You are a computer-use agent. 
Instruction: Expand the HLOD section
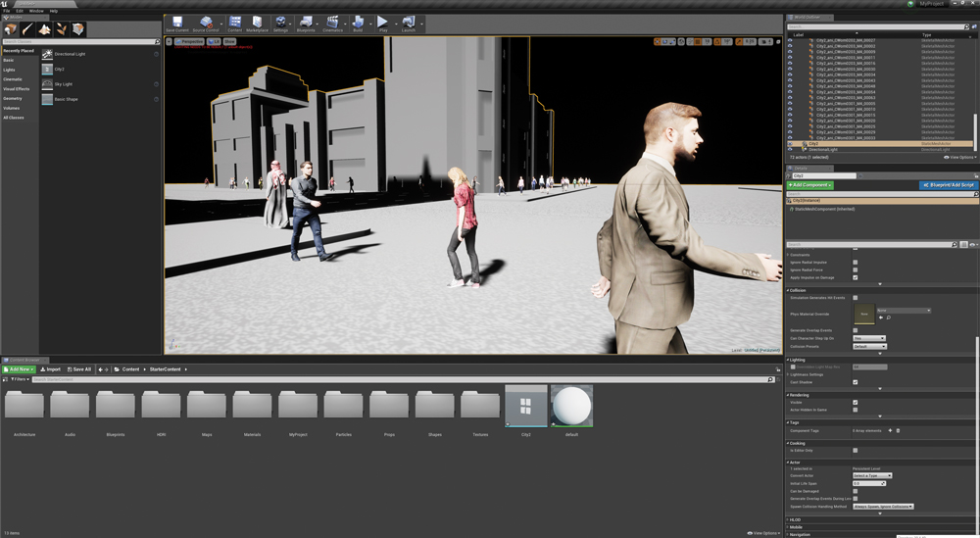pos(795,519)
